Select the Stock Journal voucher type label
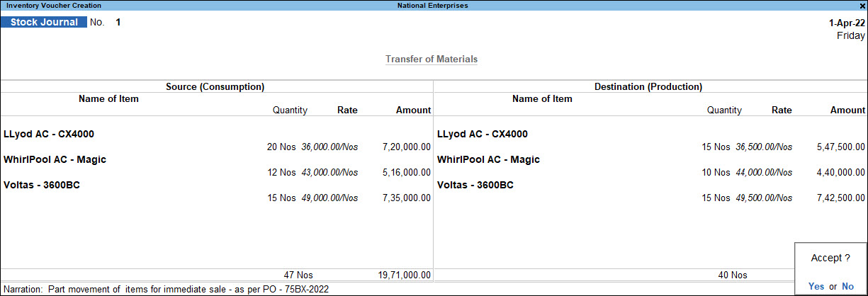This screenshot has width=868, height=296. click(45, 22)
